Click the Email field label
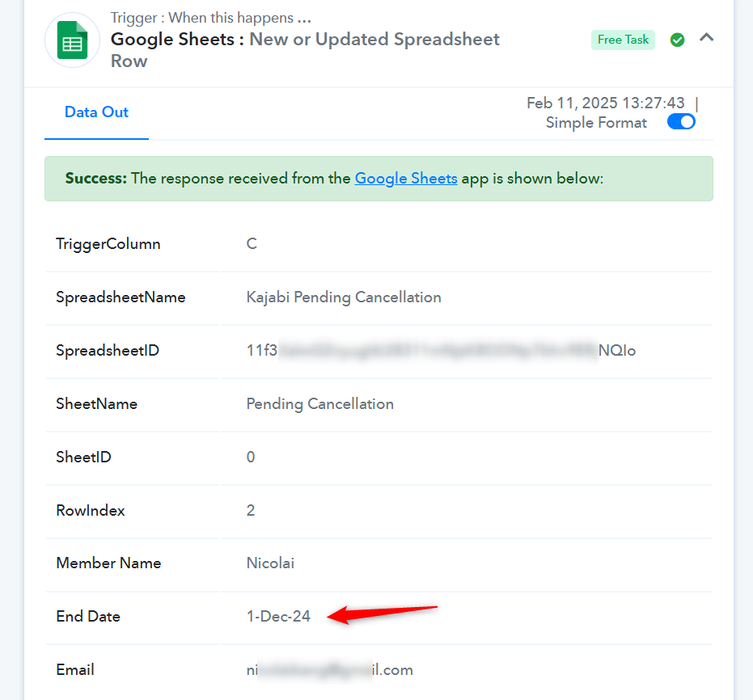Screen dimensions: 753x700 click(x=75, y=670)
